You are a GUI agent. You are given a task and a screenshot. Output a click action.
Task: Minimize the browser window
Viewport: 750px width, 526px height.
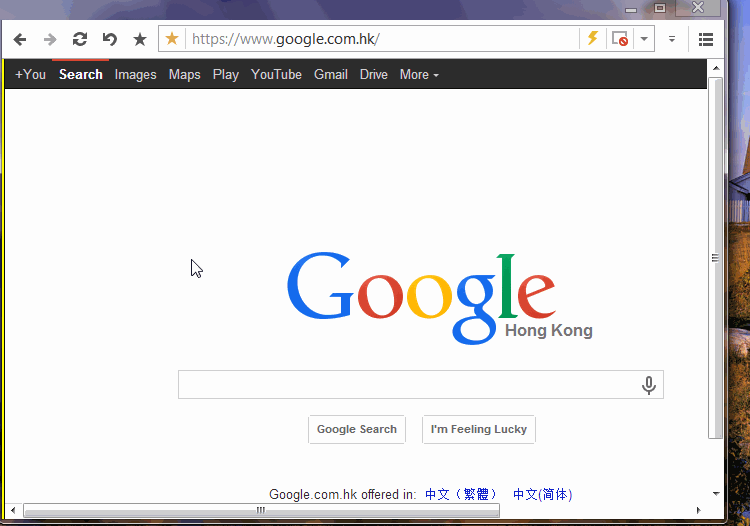pos(631,9)
